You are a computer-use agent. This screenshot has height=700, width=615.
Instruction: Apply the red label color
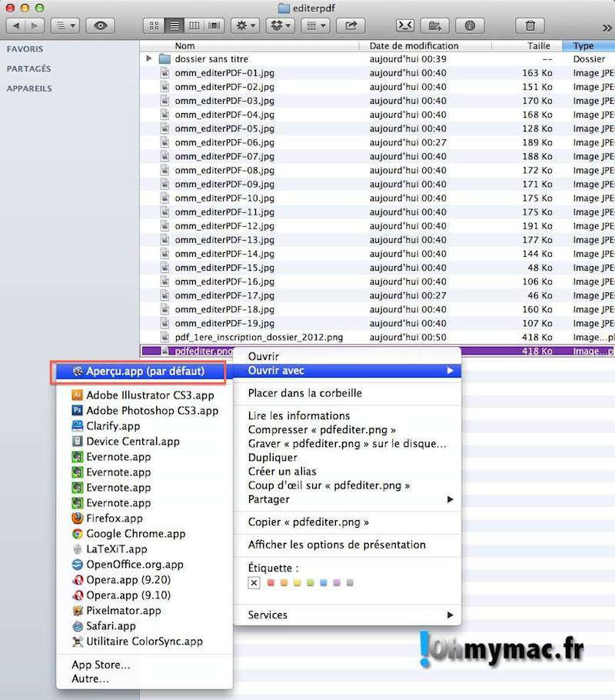271,582
